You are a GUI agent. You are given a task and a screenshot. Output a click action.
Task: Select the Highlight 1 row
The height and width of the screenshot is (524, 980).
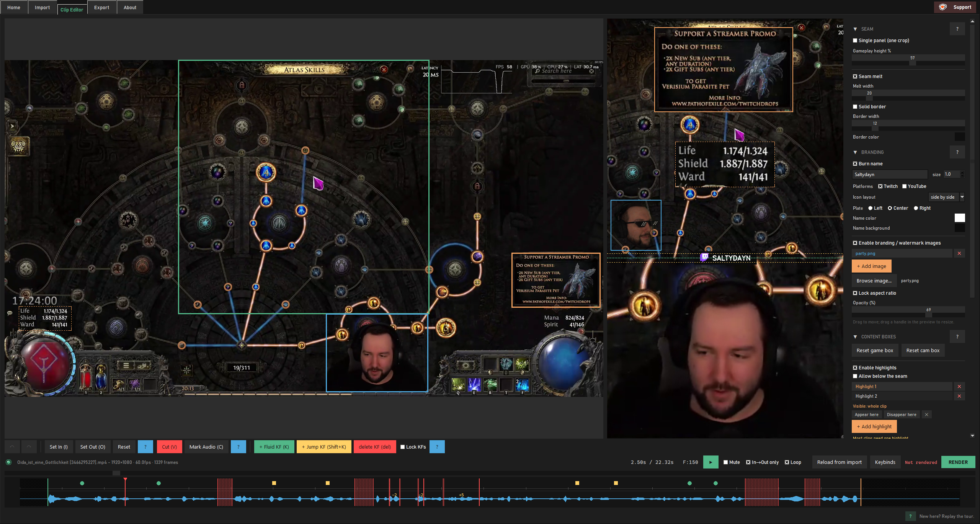[902, 387]
